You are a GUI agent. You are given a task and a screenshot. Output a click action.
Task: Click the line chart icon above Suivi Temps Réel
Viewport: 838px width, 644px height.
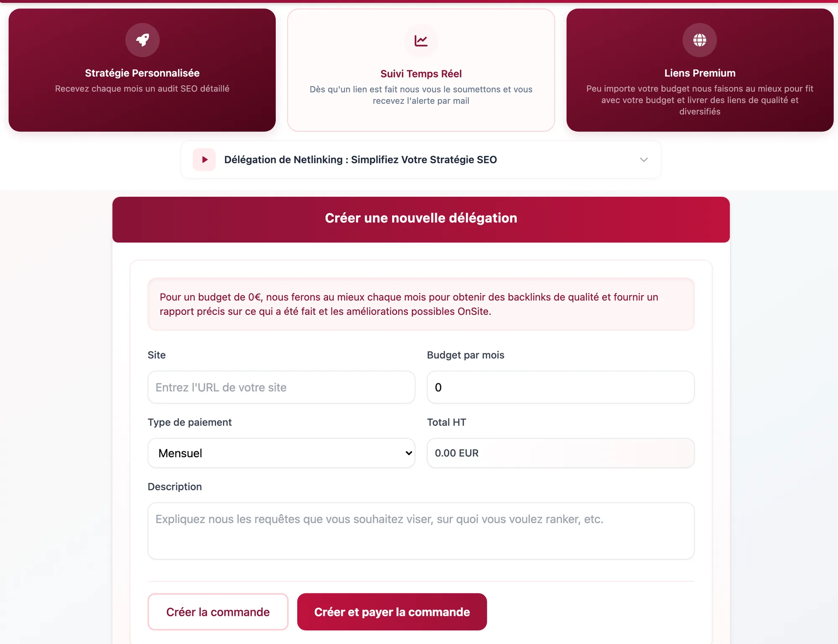[x=421, y=41]
